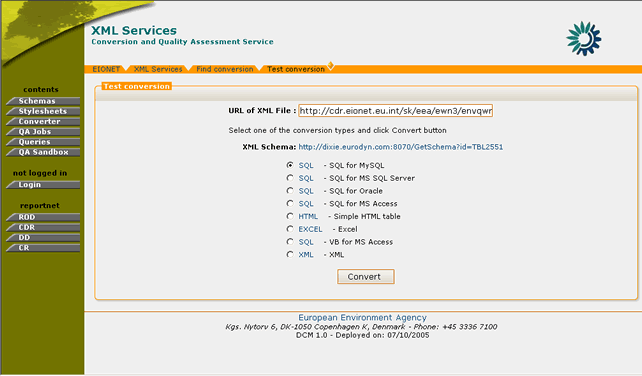
Task: Go to Converter in the sidebar
Action: [43, 122]
